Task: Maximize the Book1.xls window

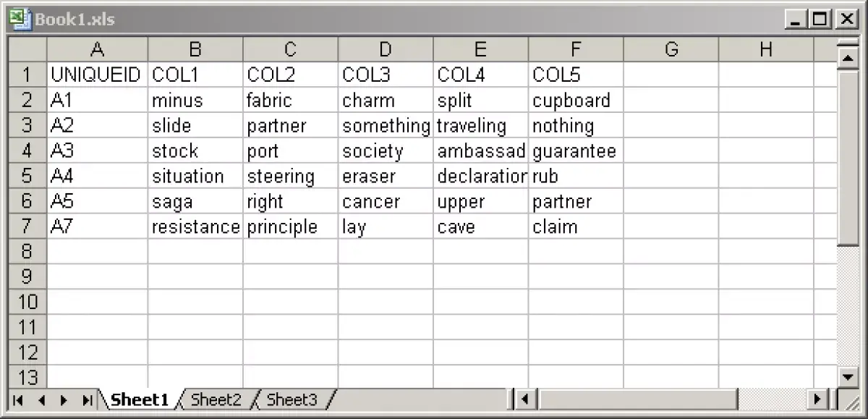Action: pyautogui.click(x=820, y=20)
